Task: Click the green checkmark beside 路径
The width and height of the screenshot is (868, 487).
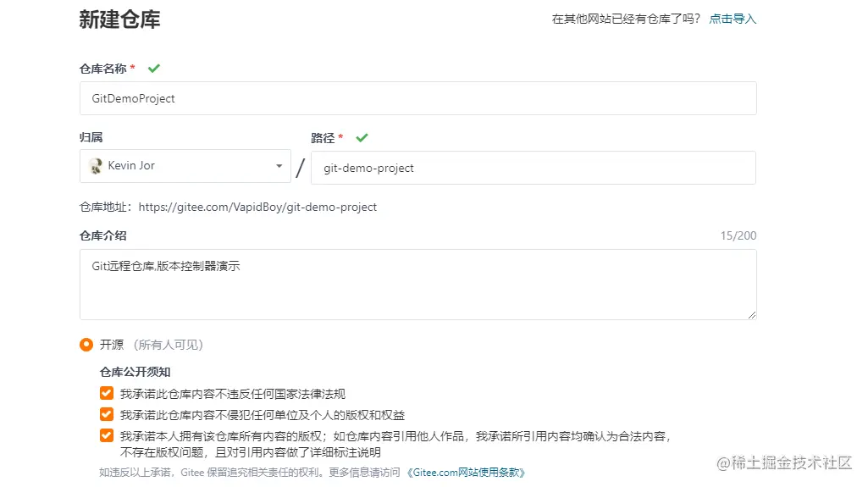Action: click(362, 138)
